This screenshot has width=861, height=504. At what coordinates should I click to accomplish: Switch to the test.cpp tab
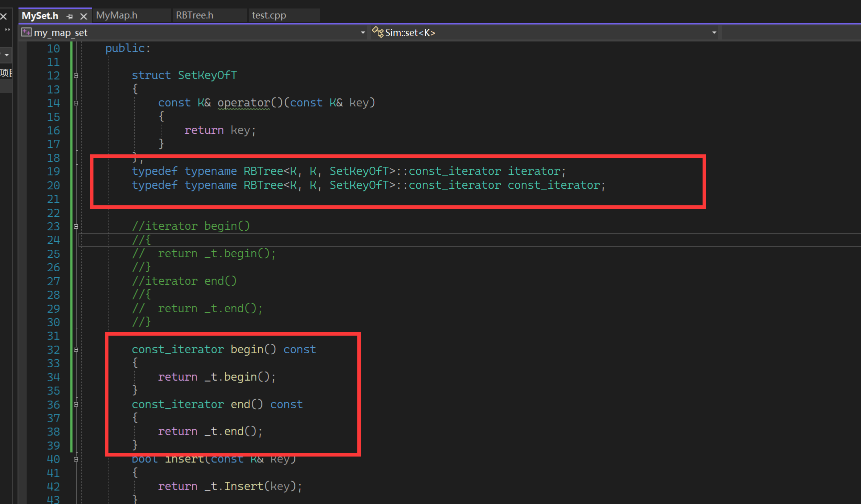pos(269,15)
